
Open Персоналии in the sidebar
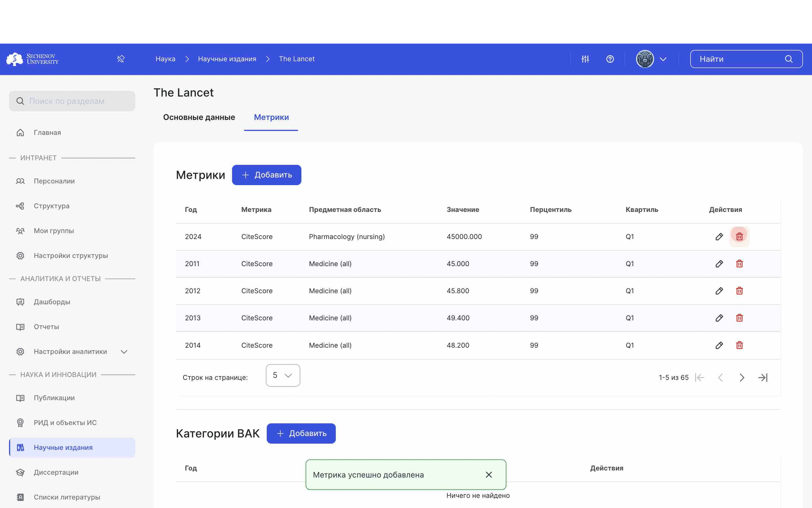point(72,181)
